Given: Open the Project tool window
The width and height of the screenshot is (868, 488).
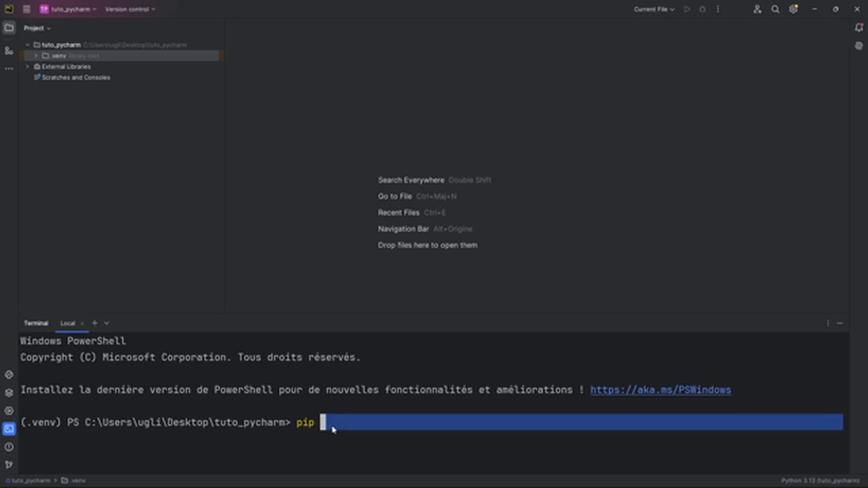Looking at the screenshot, I should pos(9,28).
